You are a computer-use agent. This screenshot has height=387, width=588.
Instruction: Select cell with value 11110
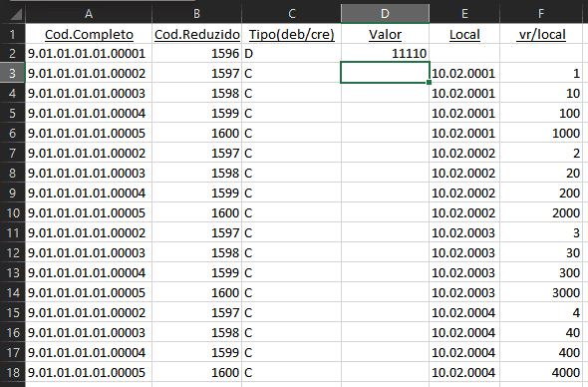(x=385, y=53)
